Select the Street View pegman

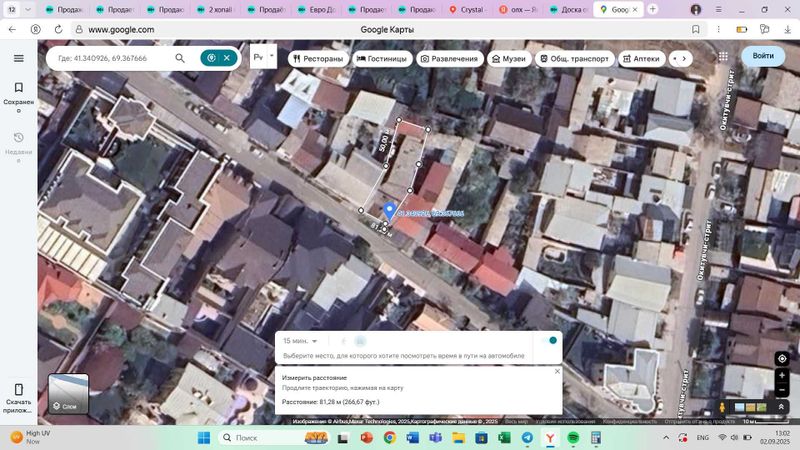pyautogui.click(x=722, y=407)
